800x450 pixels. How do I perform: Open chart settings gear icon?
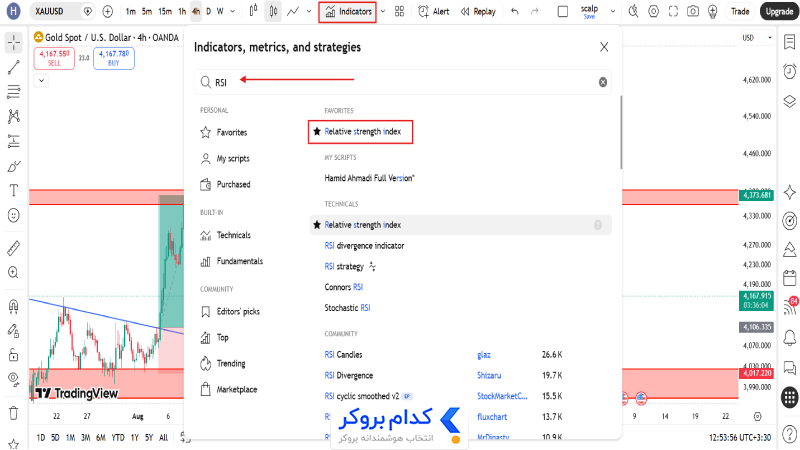[x=653, y=11]
